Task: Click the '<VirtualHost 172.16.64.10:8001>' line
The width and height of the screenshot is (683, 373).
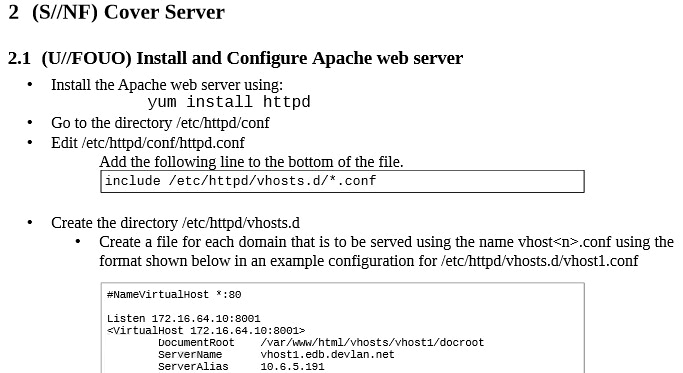Action: pos(206,331)
